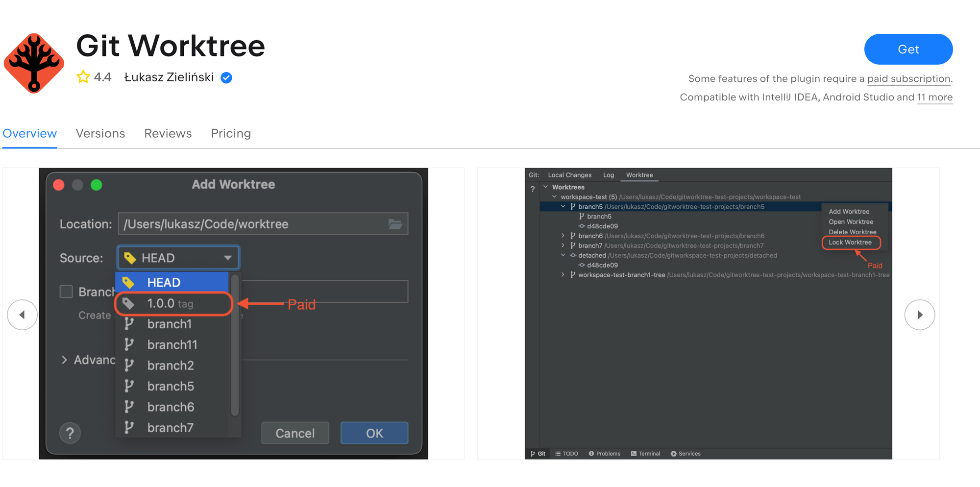Click the rating star icon
Viewport: 980px width, 487px height.
[x=83, y=77]
